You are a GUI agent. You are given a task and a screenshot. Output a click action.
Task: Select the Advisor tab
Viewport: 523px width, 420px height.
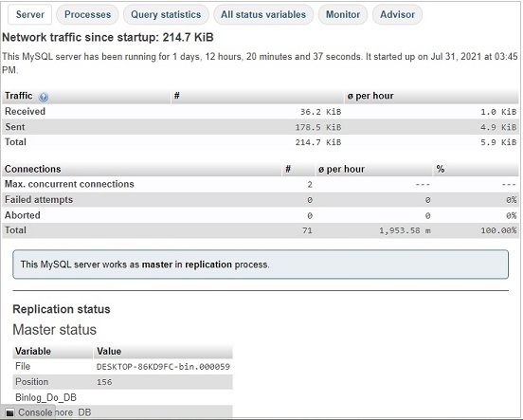[397, 14]
